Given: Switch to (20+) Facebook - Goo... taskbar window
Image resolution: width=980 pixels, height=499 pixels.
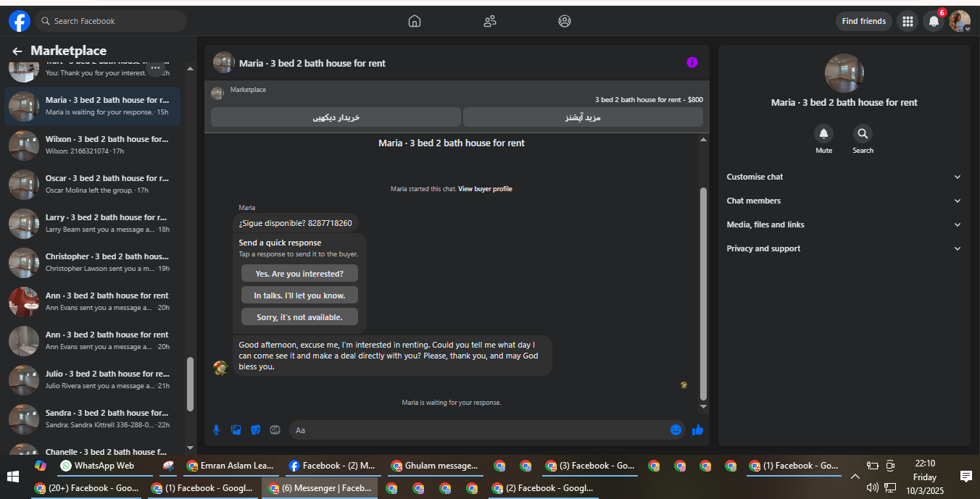Looking at the screenshot, I should tap(87, 488).
